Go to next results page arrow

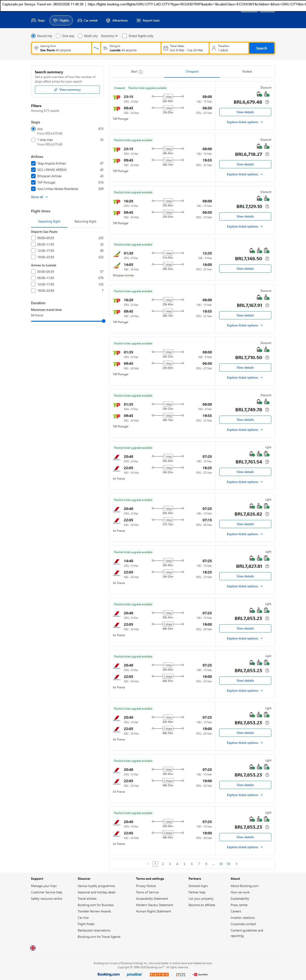pos(236,864)
